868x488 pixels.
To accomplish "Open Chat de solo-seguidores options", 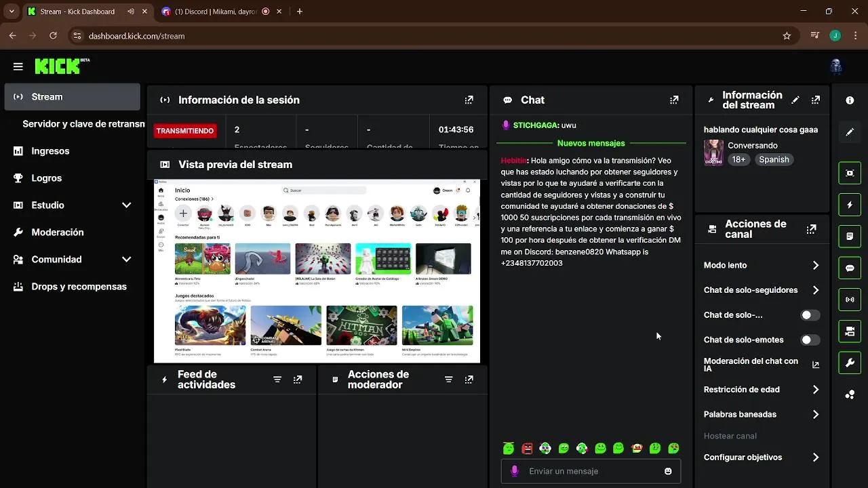I will tap(762, 290).
